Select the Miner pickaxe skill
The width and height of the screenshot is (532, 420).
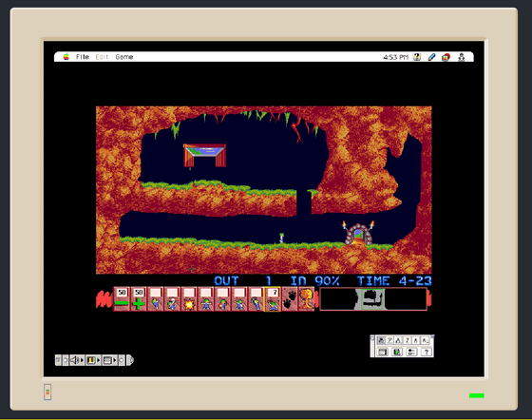pos(256,299)
